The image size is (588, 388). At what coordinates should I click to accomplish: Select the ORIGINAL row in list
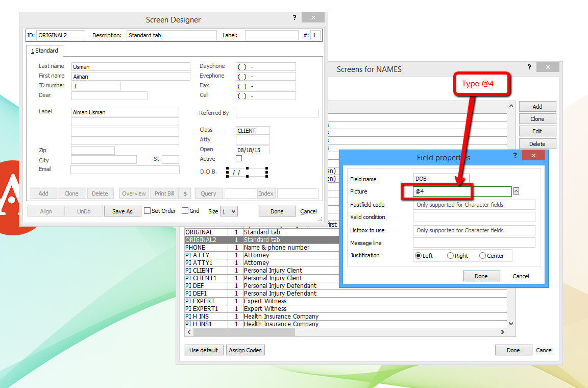pos(262,232)
